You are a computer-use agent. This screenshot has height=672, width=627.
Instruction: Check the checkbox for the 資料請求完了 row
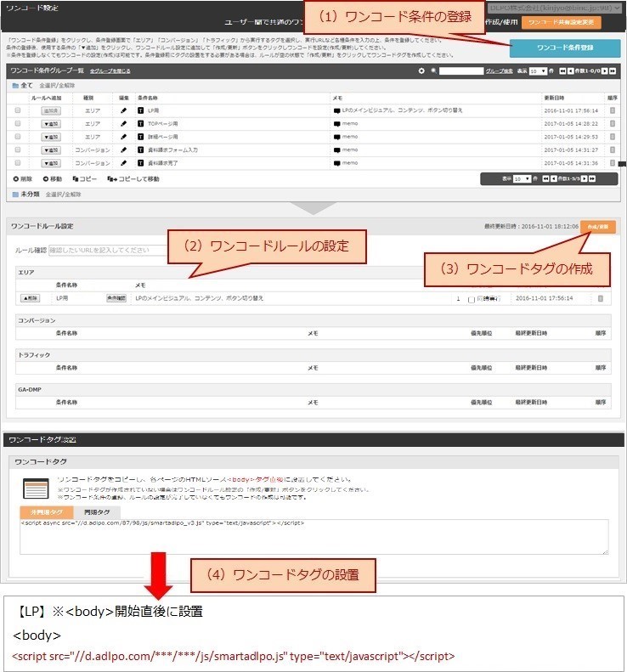point(18,163)
